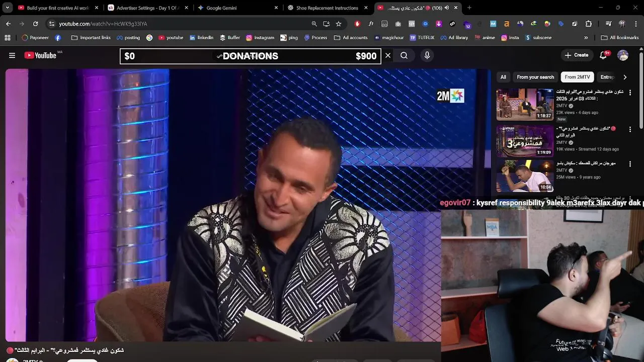Open the magichour bookmark

pos(389,38)
